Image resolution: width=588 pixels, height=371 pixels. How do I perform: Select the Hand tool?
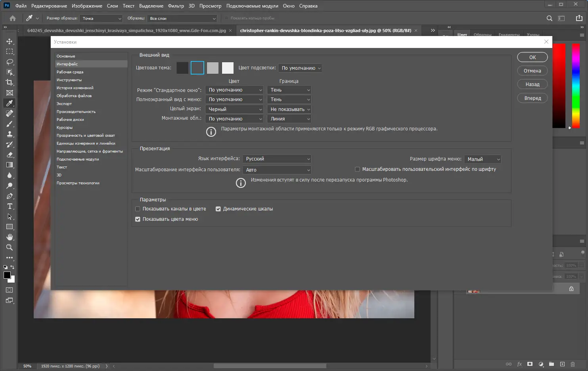(10, 237)
